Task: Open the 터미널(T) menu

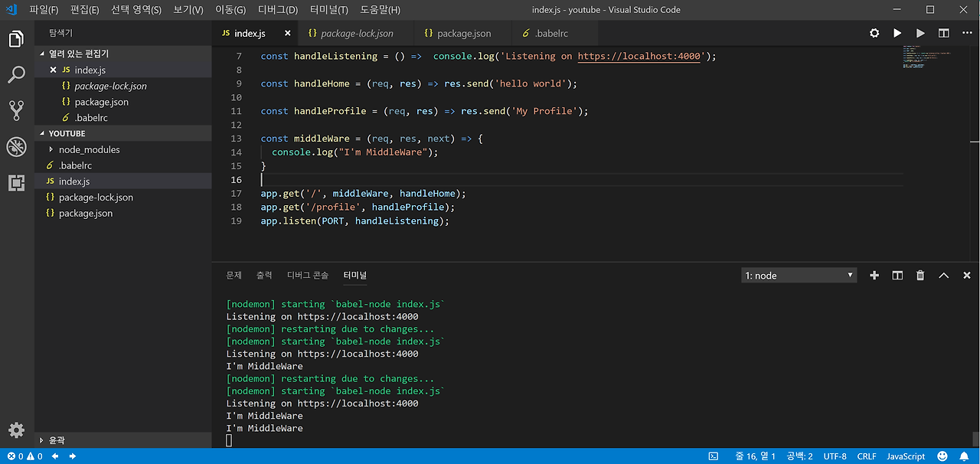Action: point(328,10)
